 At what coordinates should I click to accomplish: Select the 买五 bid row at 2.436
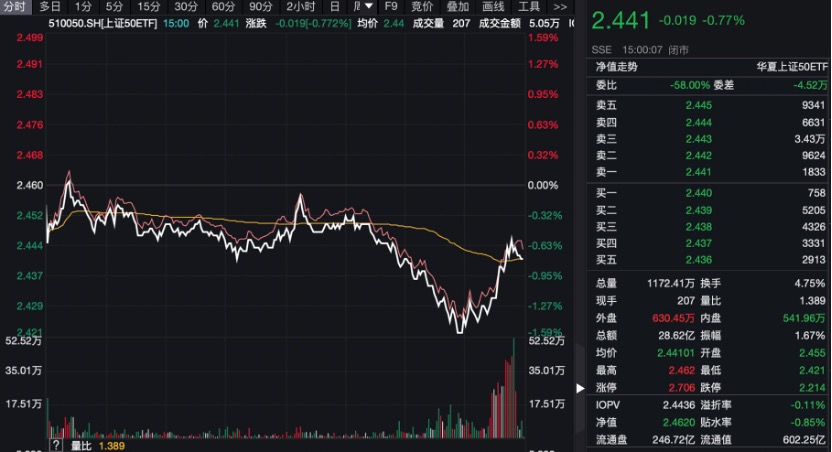click(709, 259)
